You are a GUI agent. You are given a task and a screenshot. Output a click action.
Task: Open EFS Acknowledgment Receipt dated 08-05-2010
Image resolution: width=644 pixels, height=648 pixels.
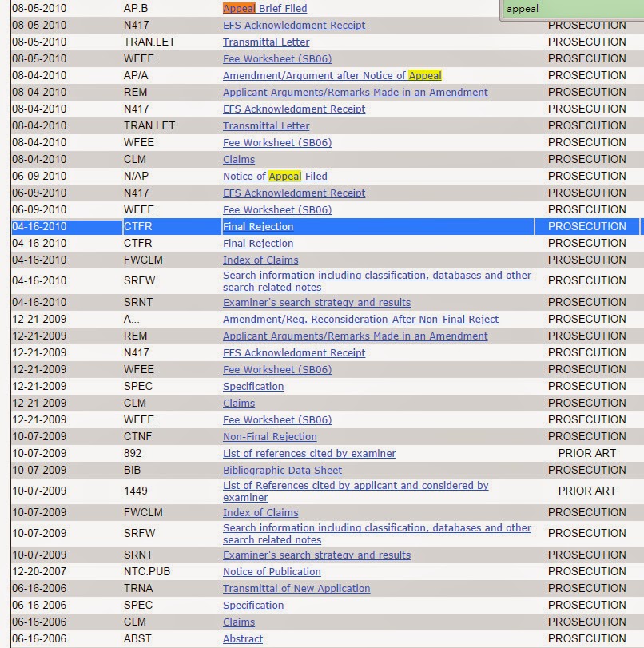coord(294,26)
